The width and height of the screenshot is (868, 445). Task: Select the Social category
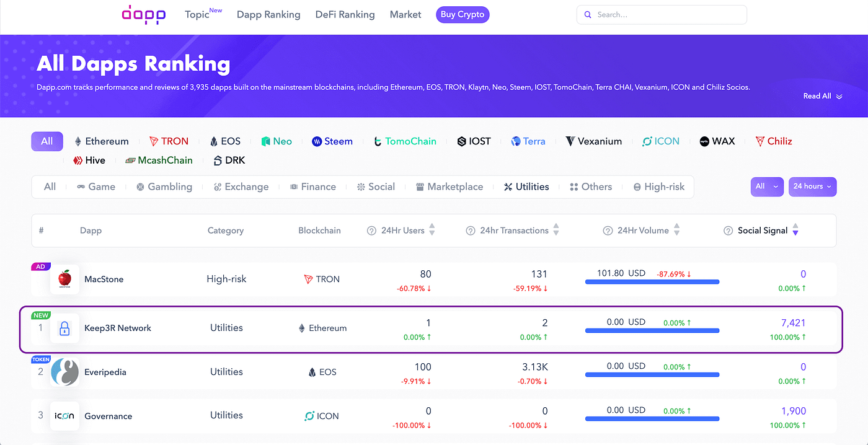tap(376, 187)
